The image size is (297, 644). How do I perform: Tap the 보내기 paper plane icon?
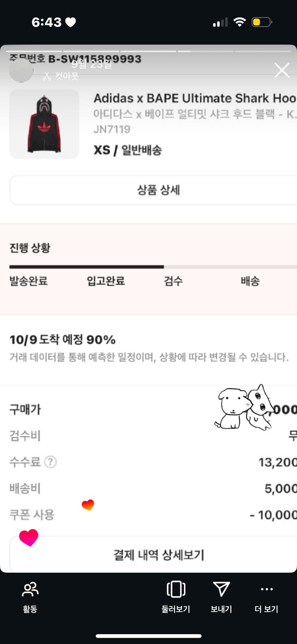221,589
